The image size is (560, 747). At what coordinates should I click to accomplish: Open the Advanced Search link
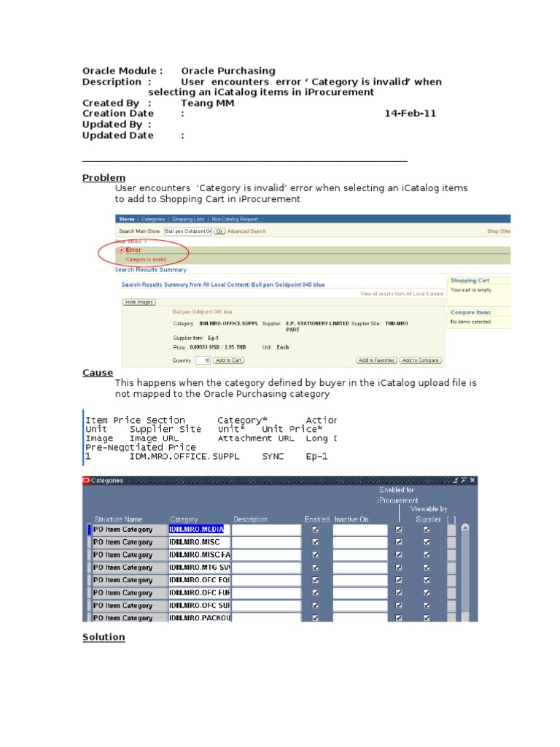point(246,231)
